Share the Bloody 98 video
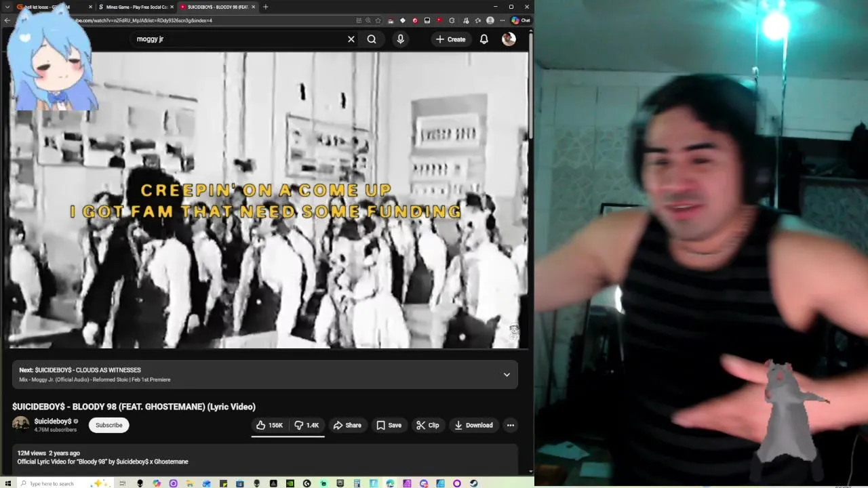The width and height of the screenshot is (868, 488). click(x=347, y=425)
